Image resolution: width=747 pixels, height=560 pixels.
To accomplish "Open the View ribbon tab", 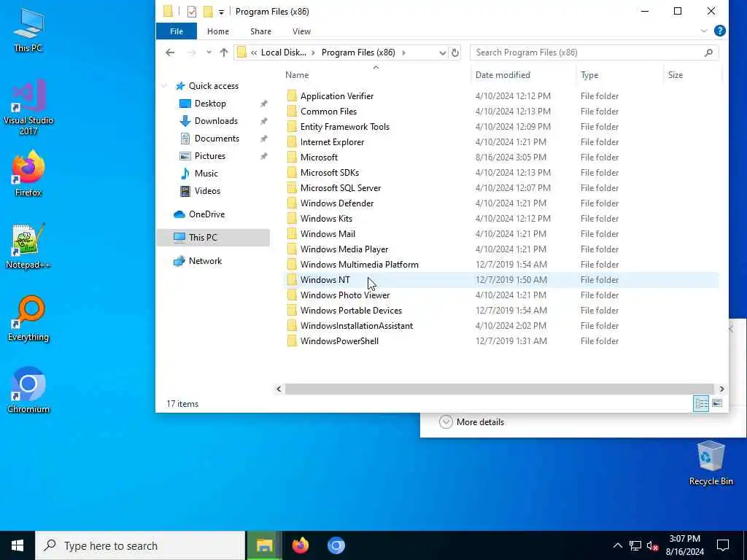I will [301, 31].
